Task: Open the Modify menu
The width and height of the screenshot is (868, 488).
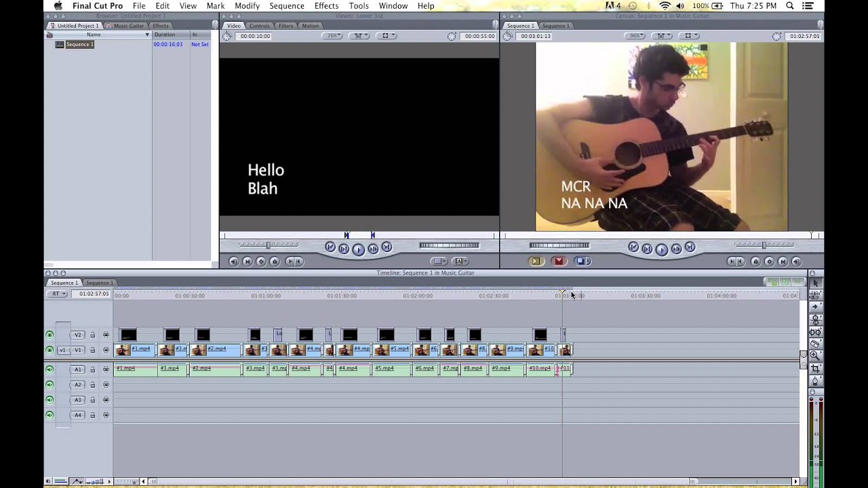Action: pyautogui.click(x=247, y=5)
